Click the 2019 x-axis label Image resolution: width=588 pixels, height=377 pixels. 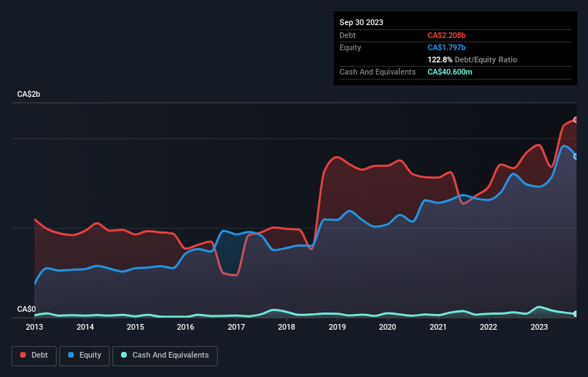coord(337,327)
